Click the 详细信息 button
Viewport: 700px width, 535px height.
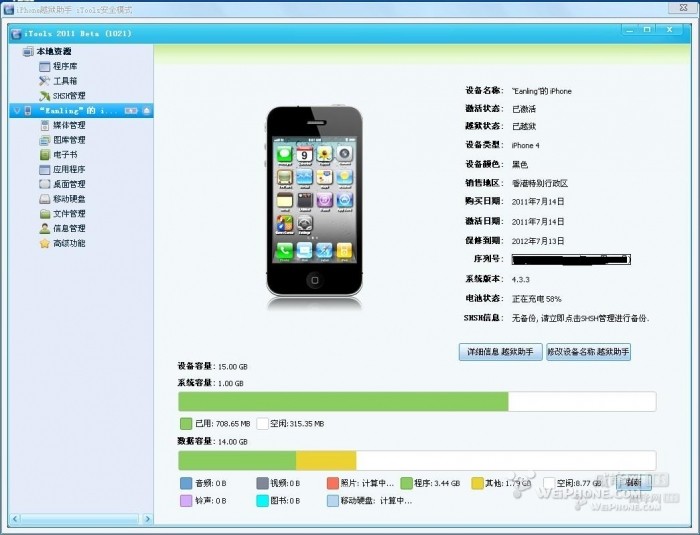click(500, 352)
